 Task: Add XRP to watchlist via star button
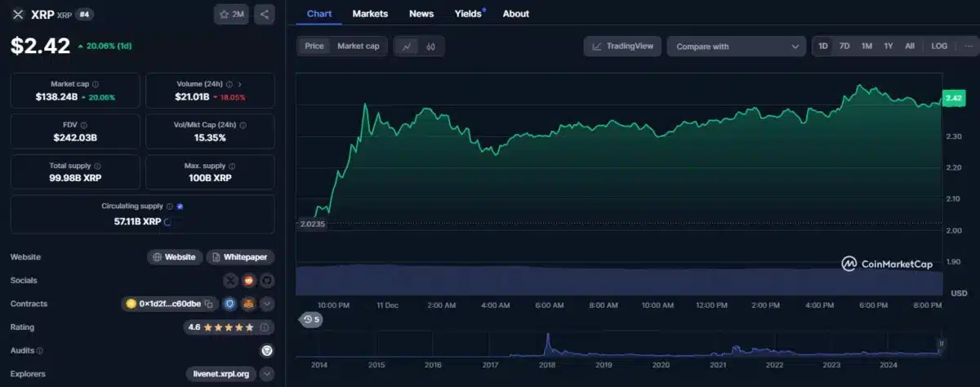pos(231,14)
